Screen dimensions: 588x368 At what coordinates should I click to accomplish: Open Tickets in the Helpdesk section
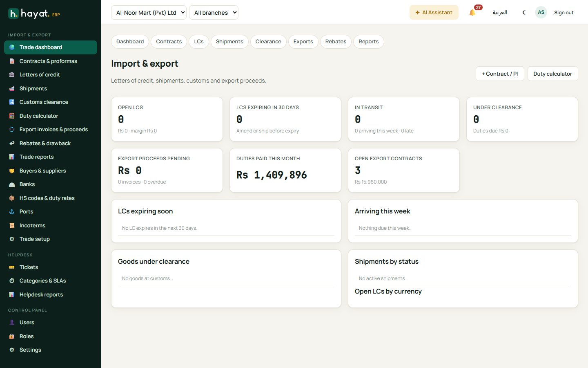click(x=51, y=267)
